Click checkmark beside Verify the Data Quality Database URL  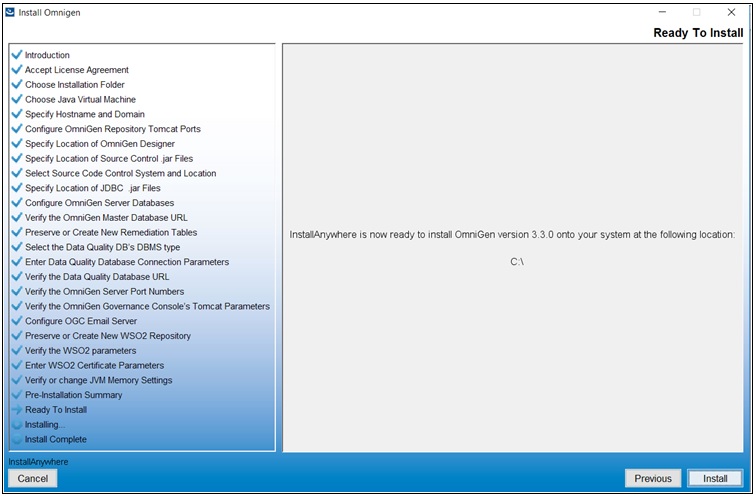tap(17, 276)
